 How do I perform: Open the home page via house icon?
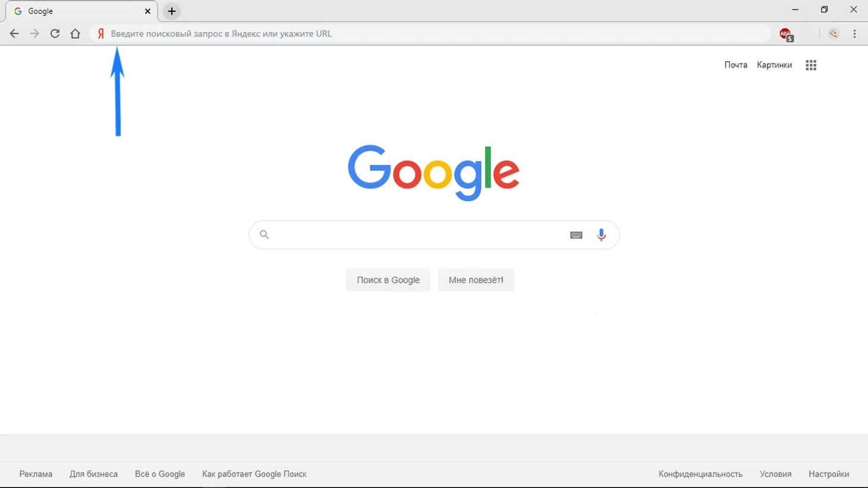pyautogui.click(x=75, y=34)
